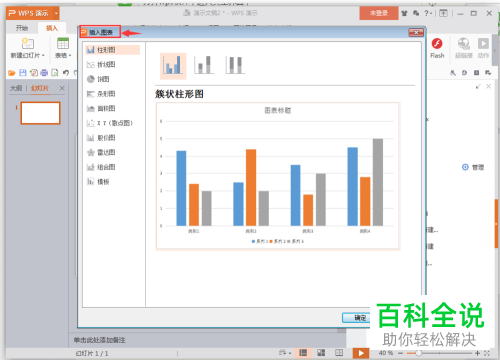Open the notes layout dropdown in status bar

285,353
